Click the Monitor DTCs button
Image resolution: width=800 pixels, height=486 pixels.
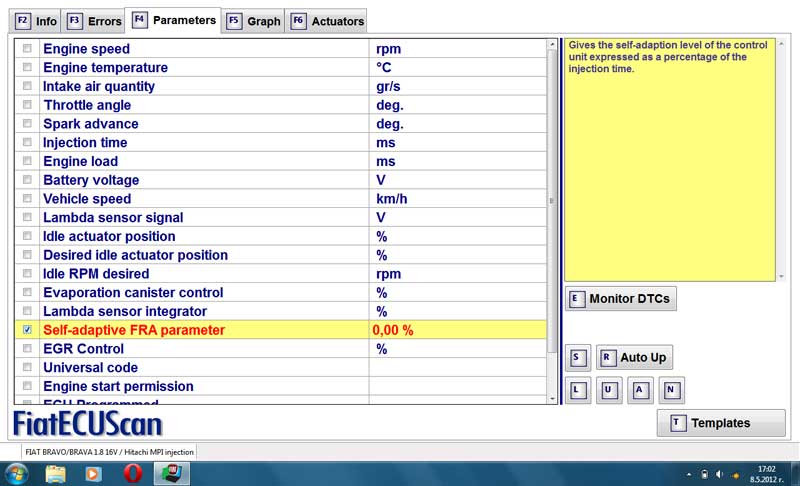pyautogui.click(x=621, y=298)
